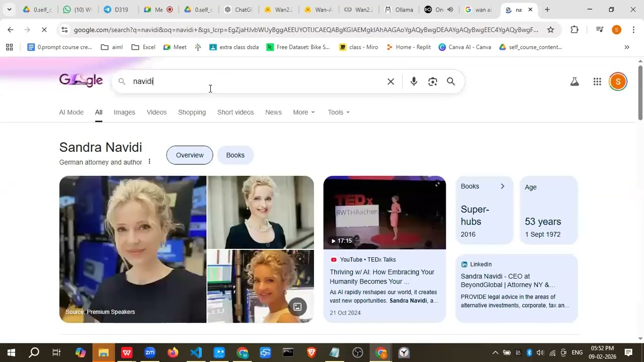Screen dimensions: 644x362
Task: Open the Meet bookmark
Action: pos(175,47)
